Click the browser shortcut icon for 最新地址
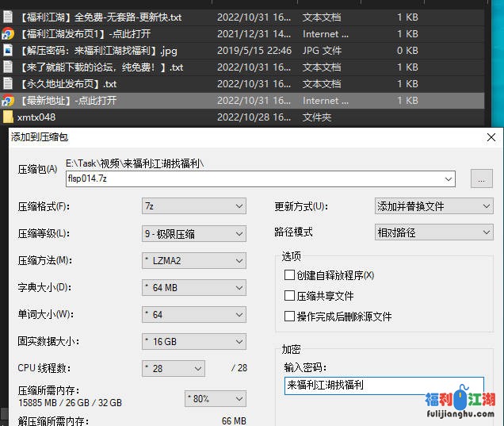Image resolution: width=504 pixels, height=426 pixels. (8, 101)
